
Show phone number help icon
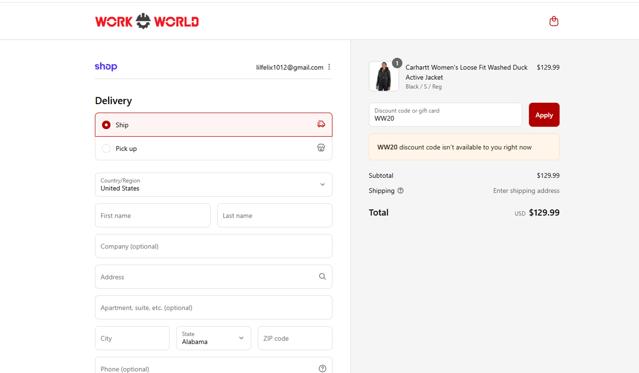coord(322,368)
